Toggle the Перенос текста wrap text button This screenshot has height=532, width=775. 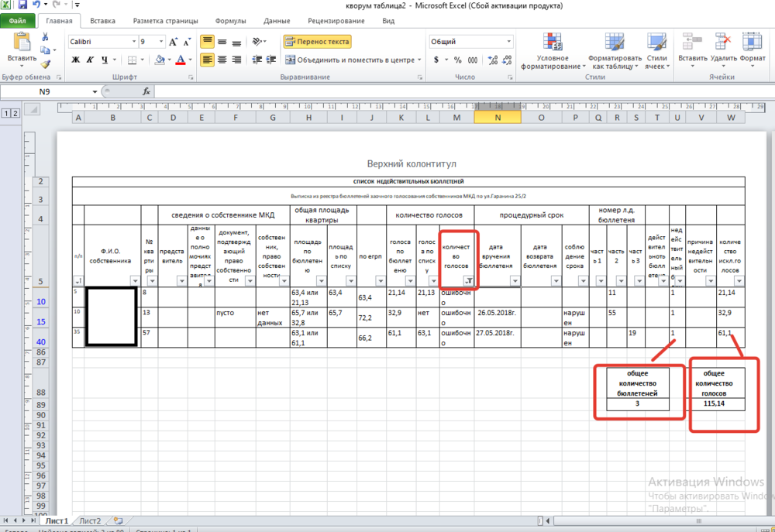coord(317,42)
